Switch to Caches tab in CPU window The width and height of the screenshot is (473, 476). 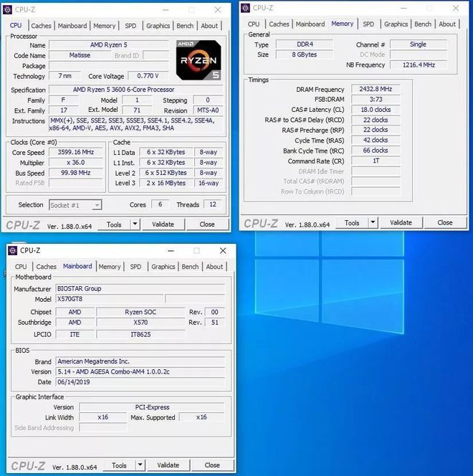coord(41,26)
